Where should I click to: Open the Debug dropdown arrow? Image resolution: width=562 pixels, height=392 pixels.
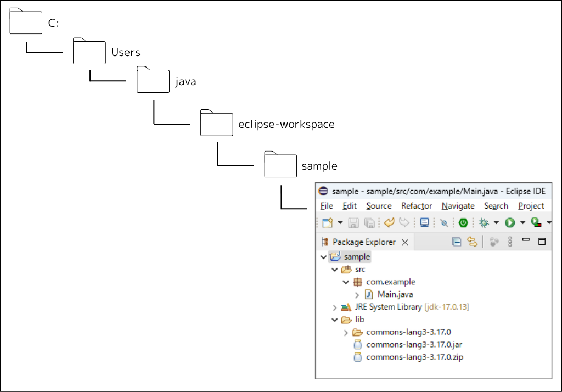click(x=496, y=223)
